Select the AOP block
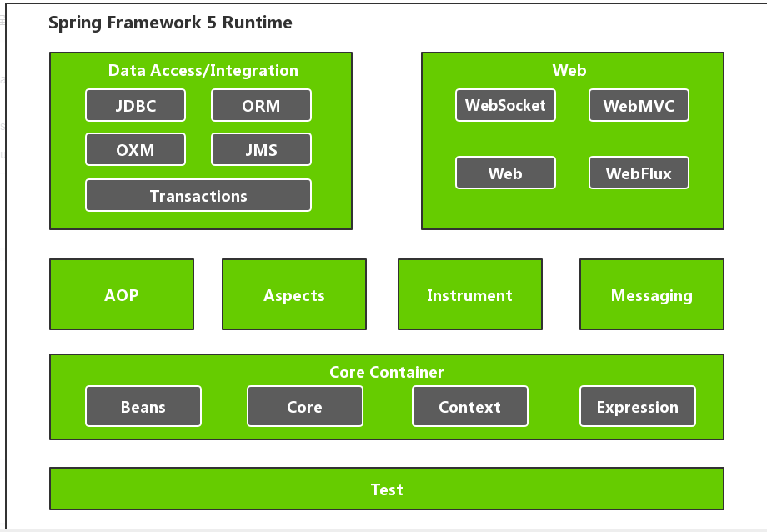Screen dimensions: 767x532 click(122, 294)
